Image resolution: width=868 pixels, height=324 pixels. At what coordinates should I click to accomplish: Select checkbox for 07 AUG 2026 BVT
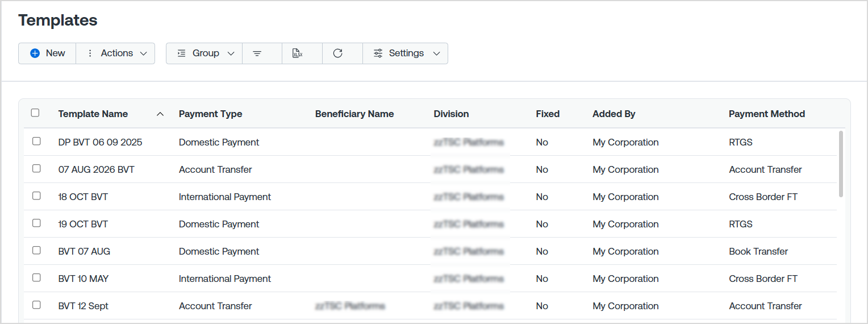tap(36, 169)
